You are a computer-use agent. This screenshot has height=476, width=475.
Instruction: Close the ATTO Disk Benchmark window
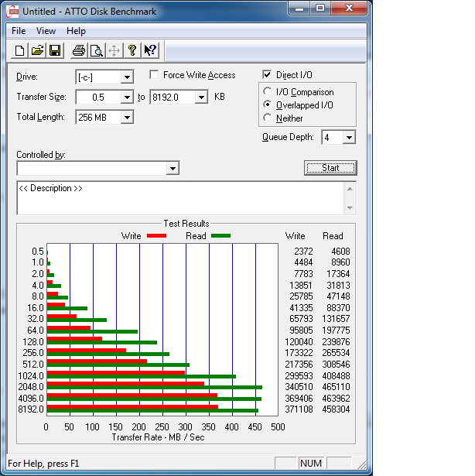(350, 9)
